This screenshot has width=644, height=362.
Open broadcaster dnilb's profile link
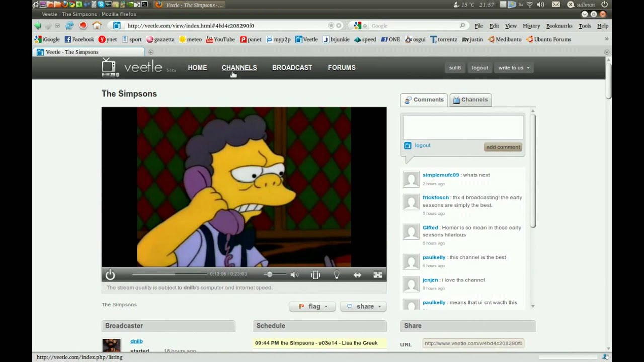[136, 341]
